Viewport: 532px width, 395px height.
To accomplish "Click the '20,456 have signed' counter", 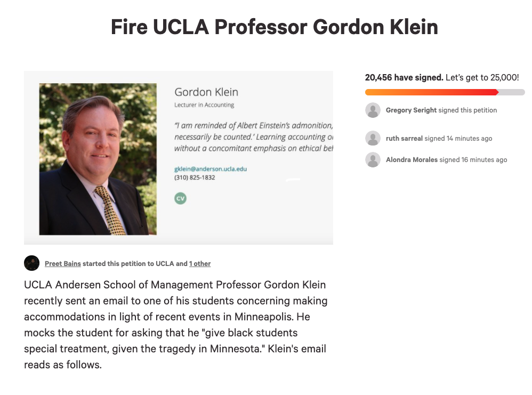I will click(x=404, y=77).
